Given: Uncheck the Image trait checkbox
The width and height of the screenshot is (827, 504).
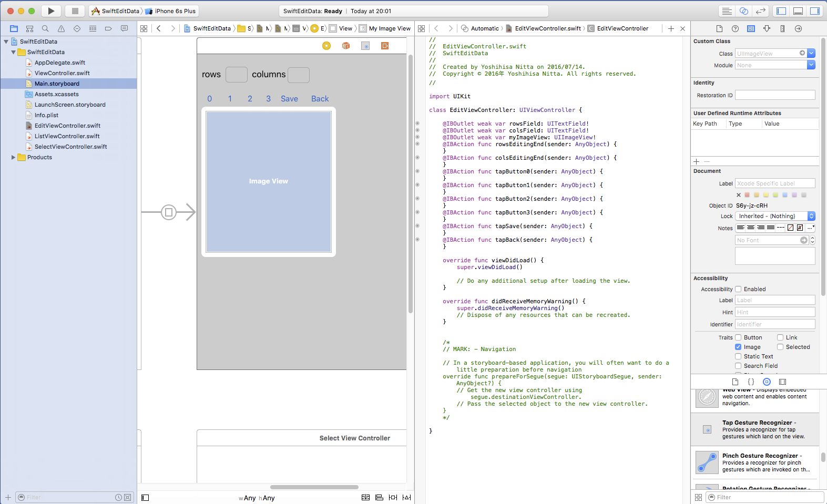Looking at the screenshot, I should point(738,347).
